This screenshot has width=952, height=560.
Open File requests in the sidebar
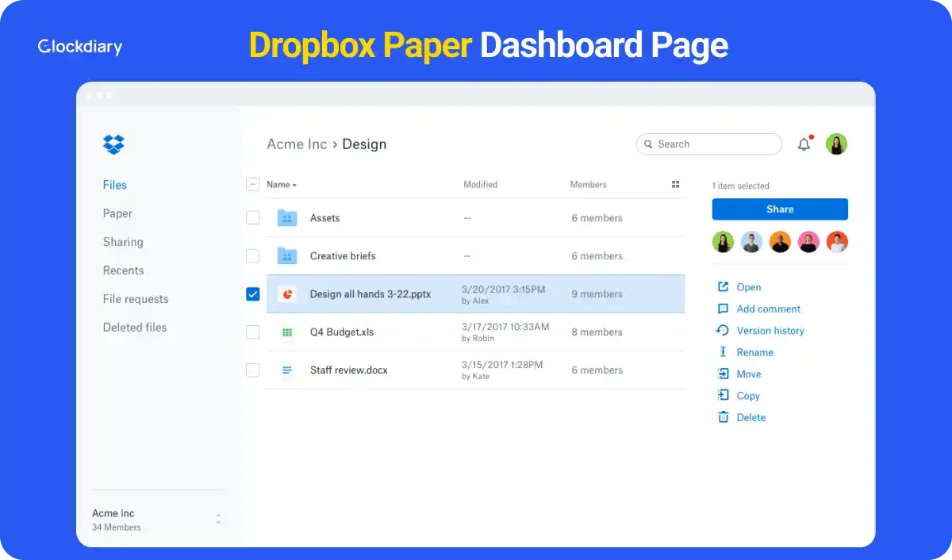point(136,299)
